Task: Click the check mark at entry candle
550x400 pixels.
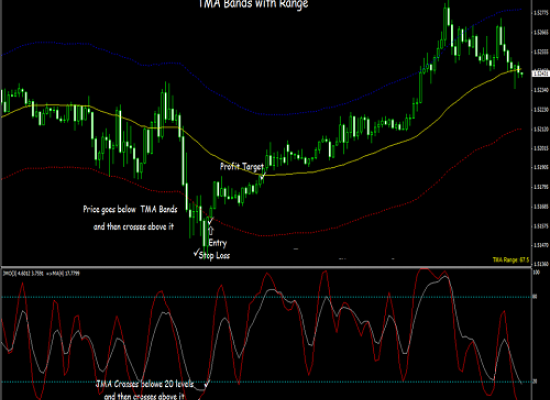Action: point(210,221)
